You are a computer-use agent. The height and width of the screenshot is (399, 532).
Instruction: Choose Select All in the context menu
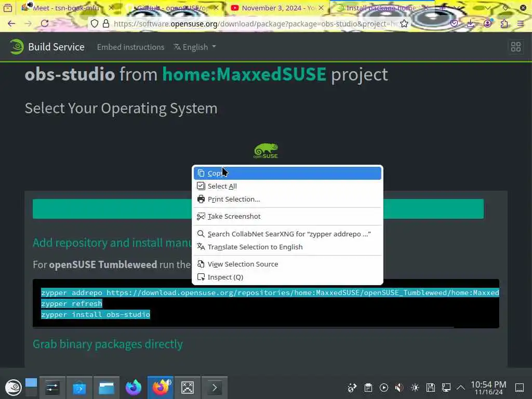(287, 186)
